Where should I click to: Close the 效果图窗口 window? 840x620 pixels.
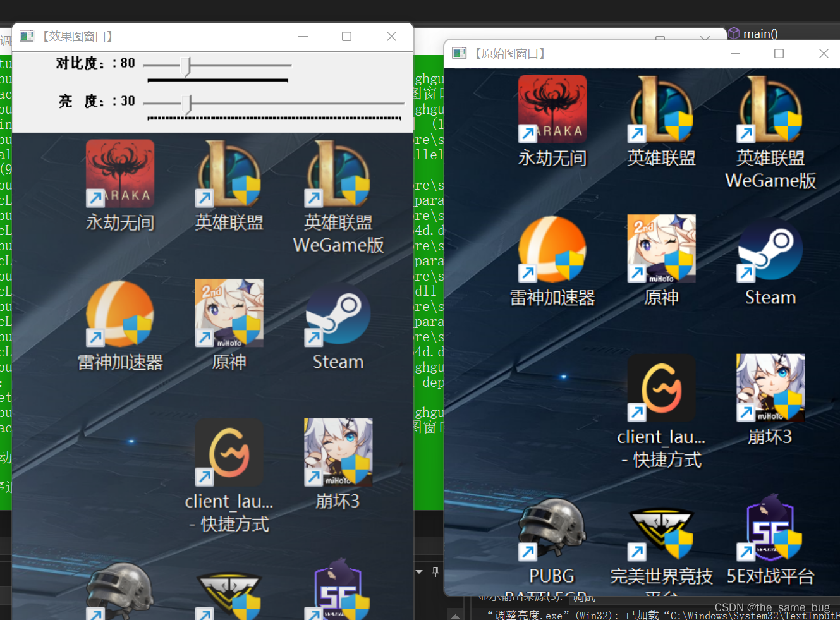[391, 37]
